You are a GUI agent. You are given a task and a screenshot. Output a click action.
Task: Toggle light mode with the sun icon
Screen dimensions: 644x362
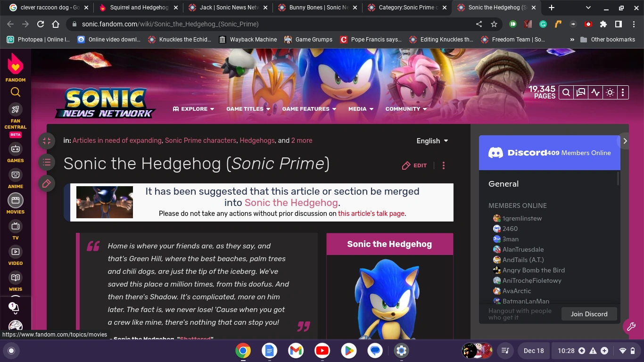610,92
